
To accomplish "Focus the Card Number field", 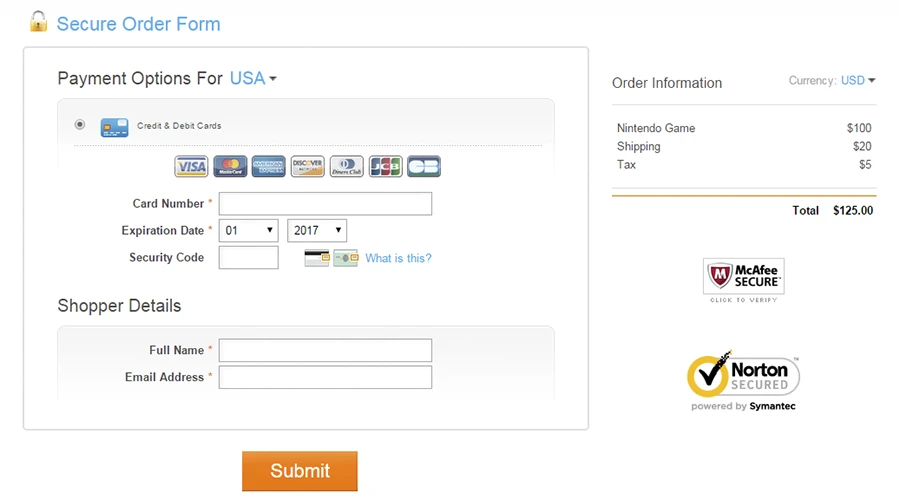I will pos(325,204).
